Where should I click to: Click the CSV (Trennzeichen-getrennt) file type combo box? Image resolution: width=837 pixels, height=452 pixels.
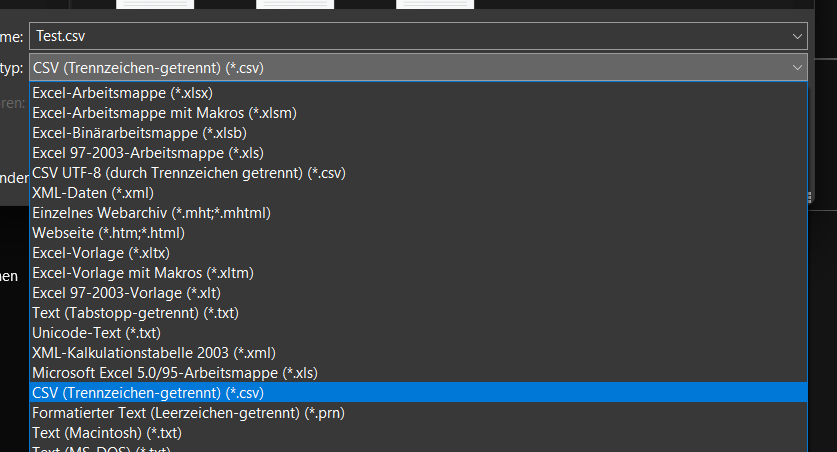pos(400,67)
